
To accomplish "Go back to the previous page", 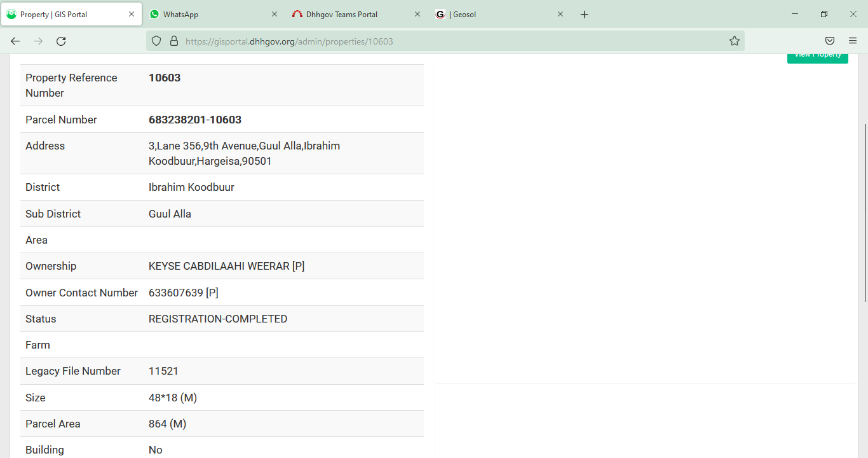I will pyautogui.click(x=15, y=41).
